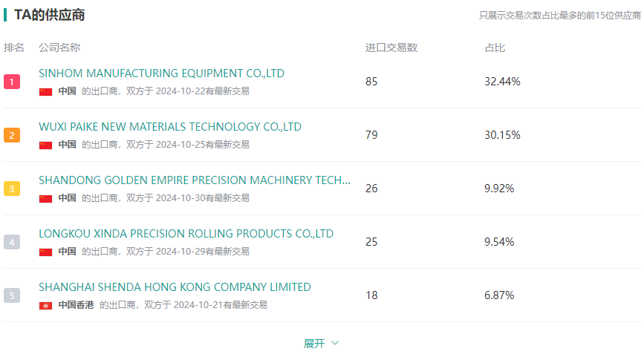Click the TA的供应商 section title
The image size is (644, 360).
pos(49,15)
